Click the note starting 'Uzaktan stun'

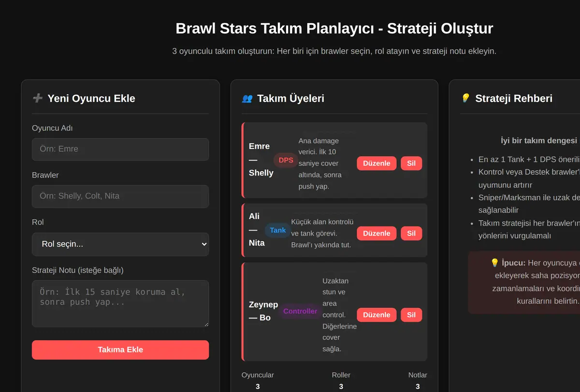pyautogui.click(x=339, y=315)
